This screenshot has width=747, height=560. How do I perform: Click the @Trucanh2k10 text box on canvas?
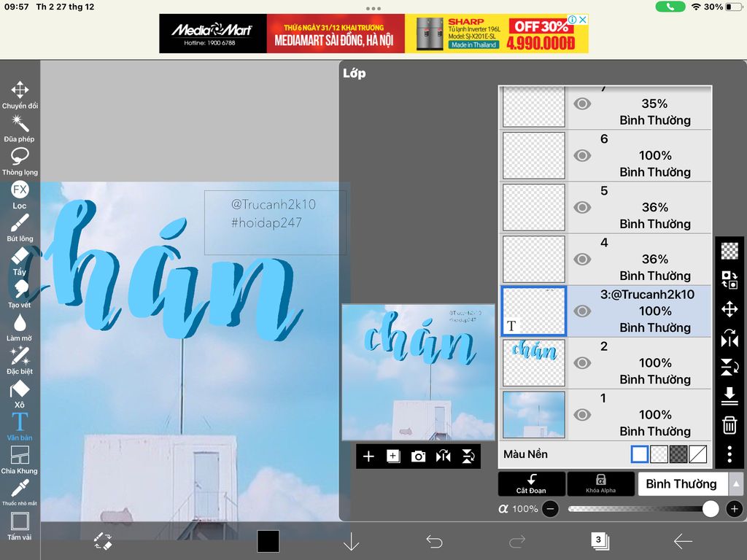(275, 223)
